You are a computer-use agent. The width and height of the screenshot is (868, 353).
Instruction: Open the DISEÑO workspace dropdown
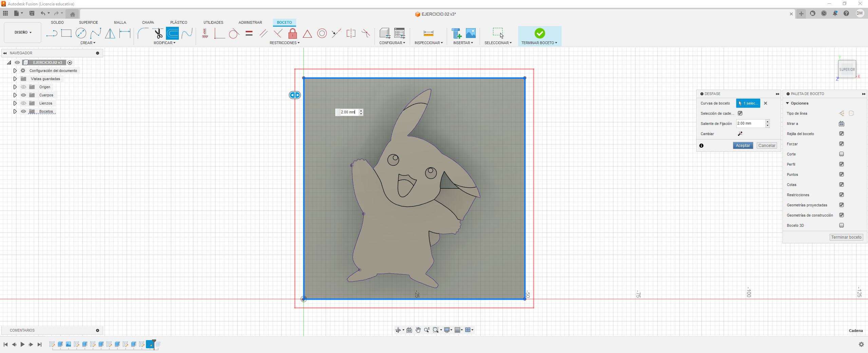point(23,32)
